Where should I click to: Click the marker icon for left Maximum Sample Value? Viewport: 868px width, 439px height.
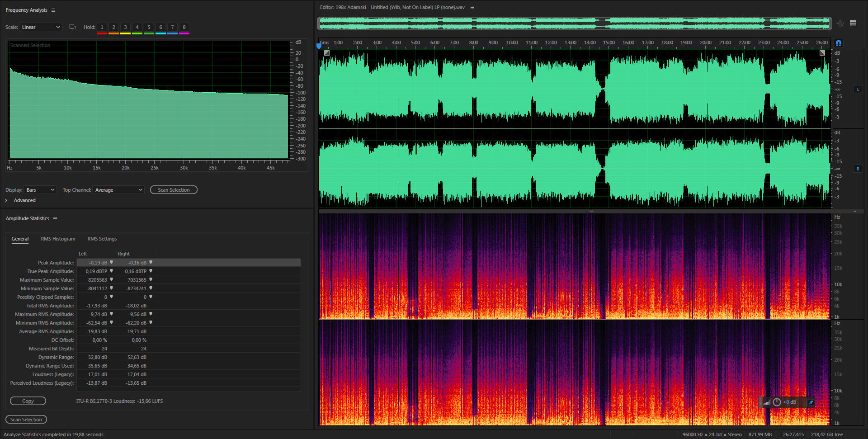coord(112,279)
